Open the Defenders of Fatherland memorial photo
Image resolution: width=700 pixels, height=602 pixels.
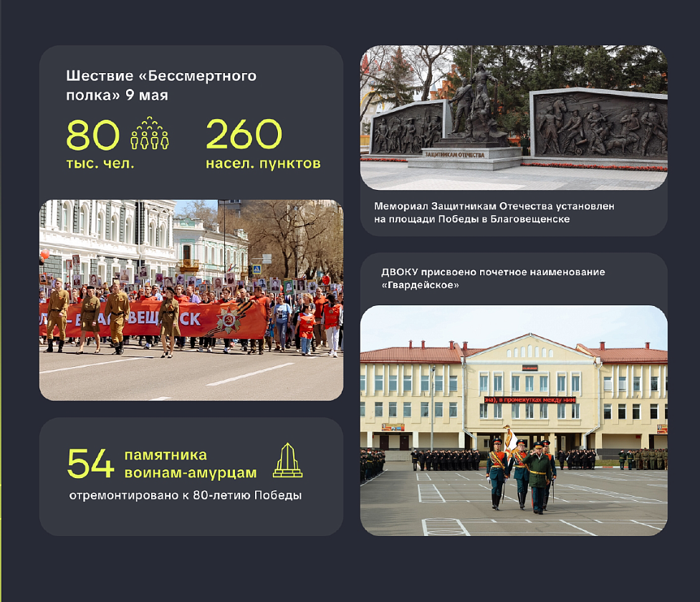pos(513,117)
